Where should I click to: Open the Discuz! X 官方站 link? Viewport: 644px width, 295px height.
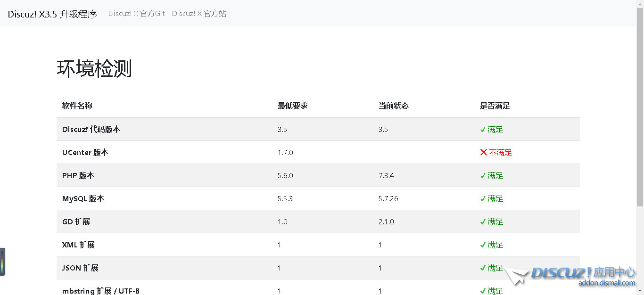pos(199,13)
